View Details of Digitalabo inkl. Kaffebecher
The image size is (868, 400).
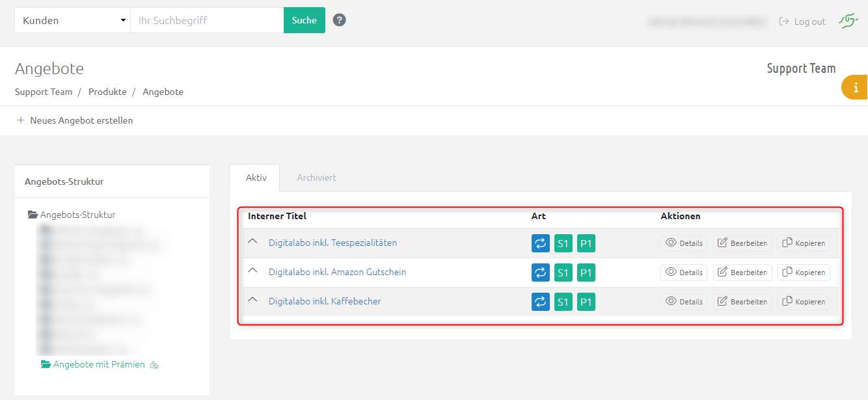(x=684, y=302)
